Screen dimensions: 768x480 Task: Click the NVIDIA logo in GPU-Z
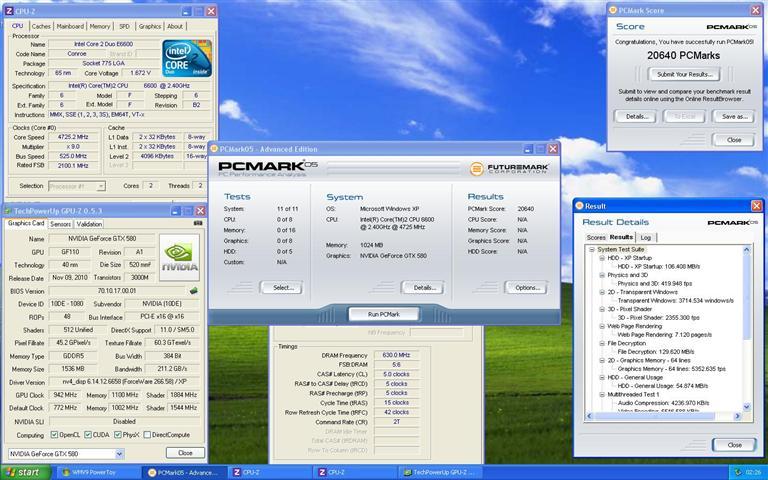(x=179, y=257)
